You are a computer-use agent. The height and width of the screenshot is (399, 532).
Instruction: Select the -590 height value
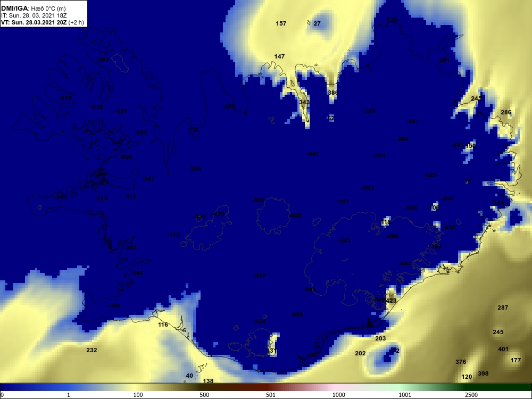pos(411,209)
